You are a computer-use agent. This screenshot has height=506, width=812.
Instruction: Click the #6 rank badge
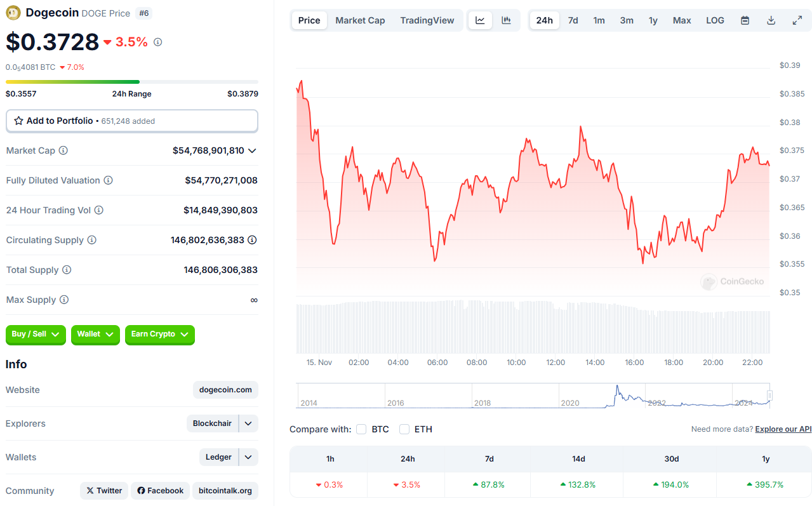click(143, 13)
